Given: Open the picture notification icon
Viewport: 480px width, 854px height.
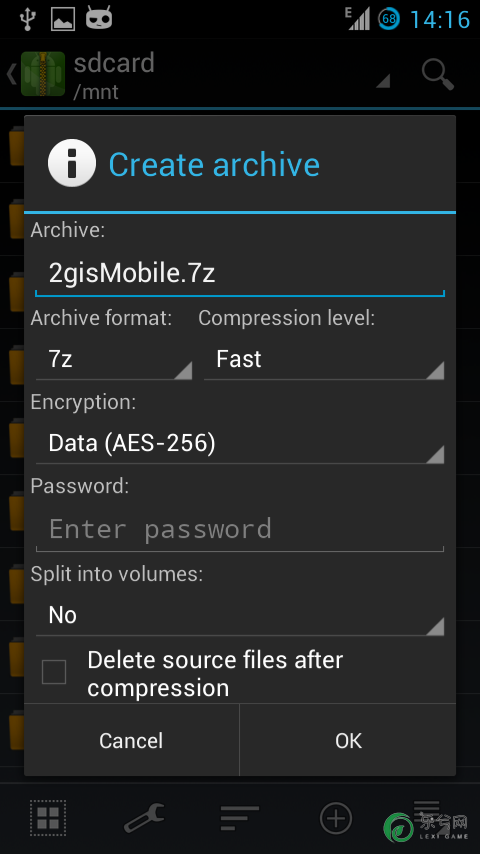Looking at the screenshot, I should tap(63, 20).
